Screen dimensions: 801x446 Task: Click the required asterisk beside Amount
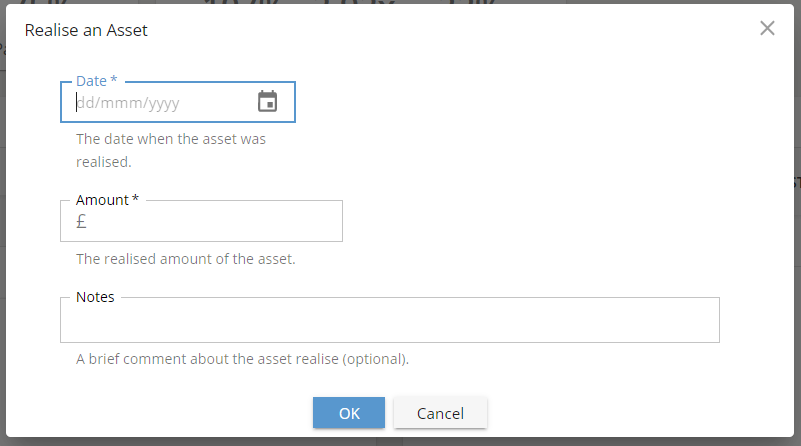135,199
